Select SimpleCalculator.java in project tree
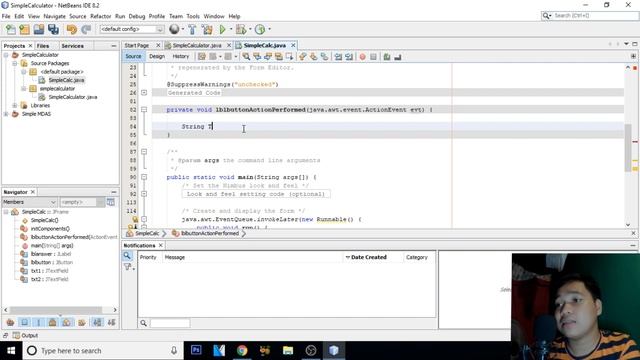This screenshot has height=360, width=640. (73, 97)
